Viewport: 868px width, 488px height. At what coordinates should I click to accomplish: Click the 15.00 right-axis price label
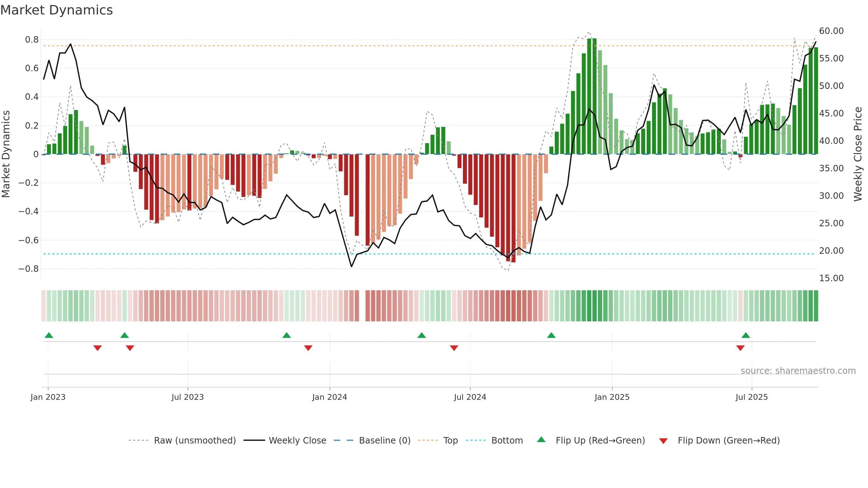coord(831,278)
